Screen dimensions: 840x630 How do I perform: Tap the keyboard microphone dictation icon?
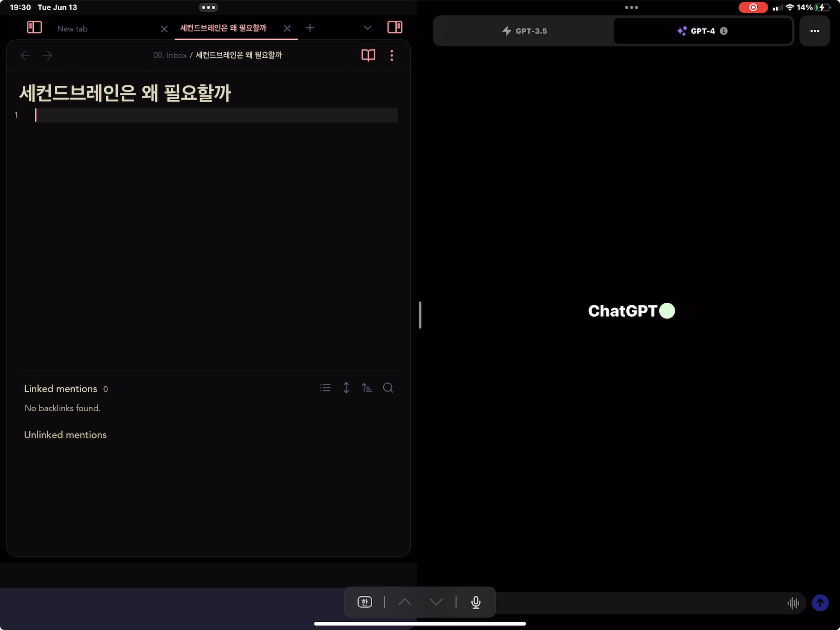click(476, 602)
